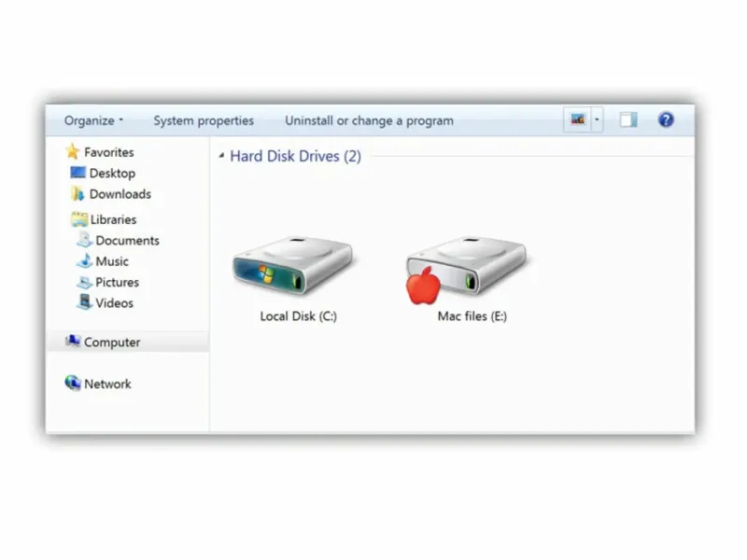The height and width of the screenshot is (560, 747).
Task: Select Favorites in navigation pane
Action: click(x=109, y=152)
